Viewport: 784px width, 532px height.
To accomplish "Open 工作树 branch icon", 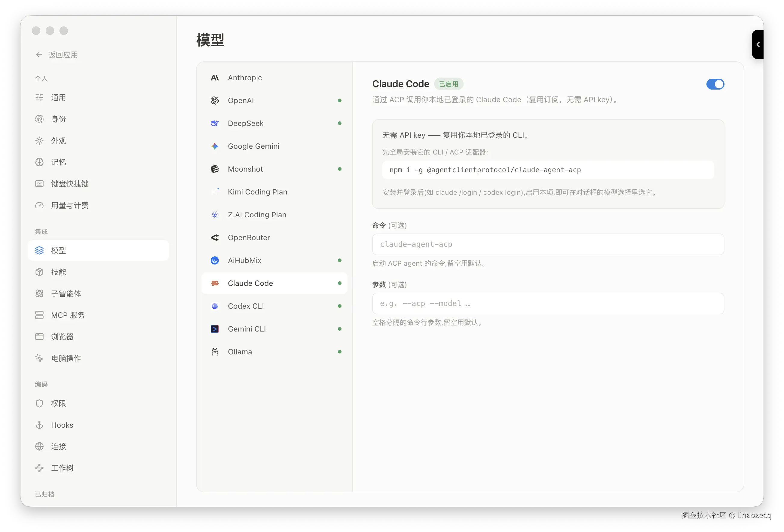I will point(39,468).
